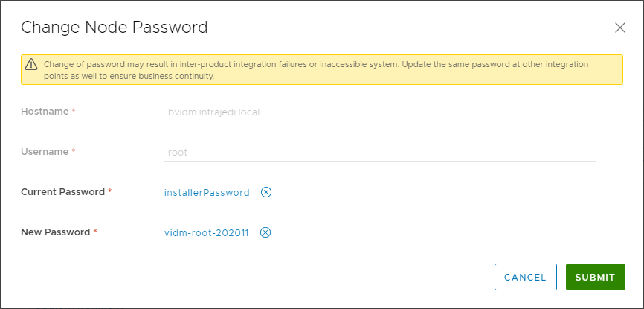Click the Current Password label
This screenshot has width=644, height=309.
click(63, 192)
